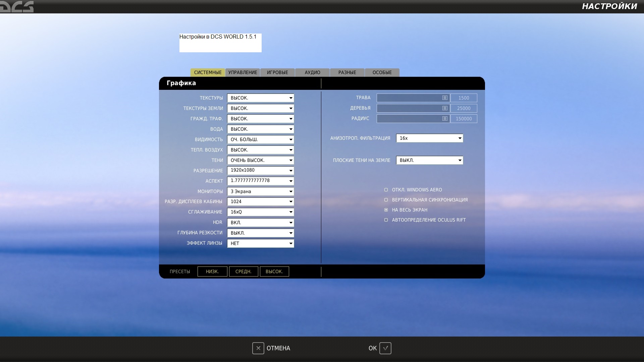Apply the СРЕДН. preset
644x362 pixels.
(244, 271)
